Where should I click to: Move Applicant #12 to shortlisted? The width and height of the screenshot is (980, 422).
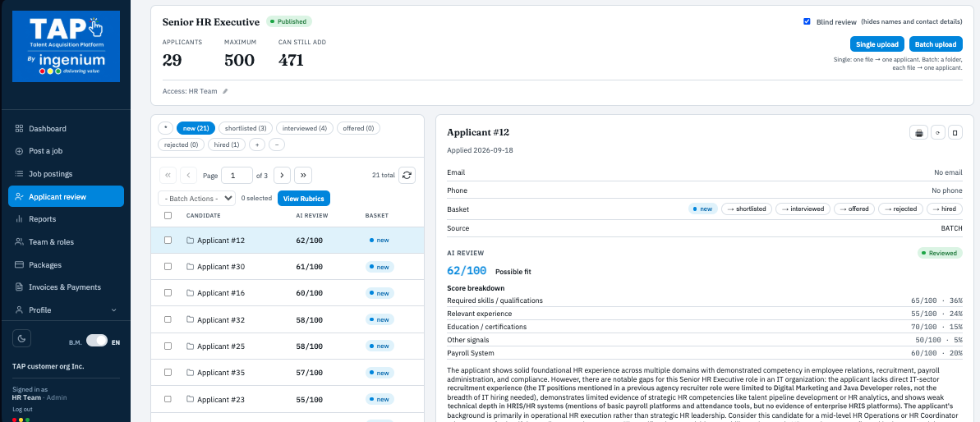[747, 209]
